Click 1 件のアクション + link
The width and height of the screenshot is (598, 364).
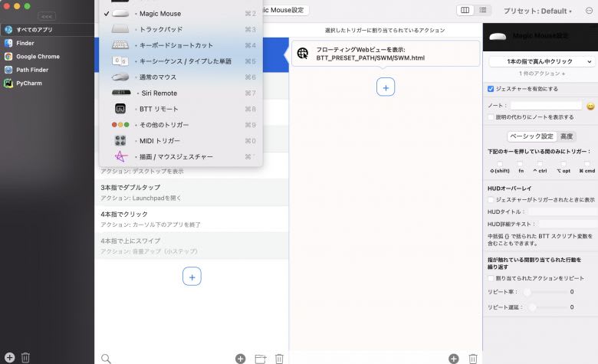[x=542, y=74]
